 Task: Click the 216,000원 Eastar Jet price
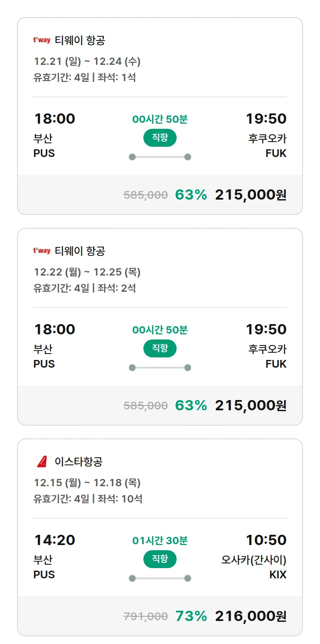coord(253,617)
